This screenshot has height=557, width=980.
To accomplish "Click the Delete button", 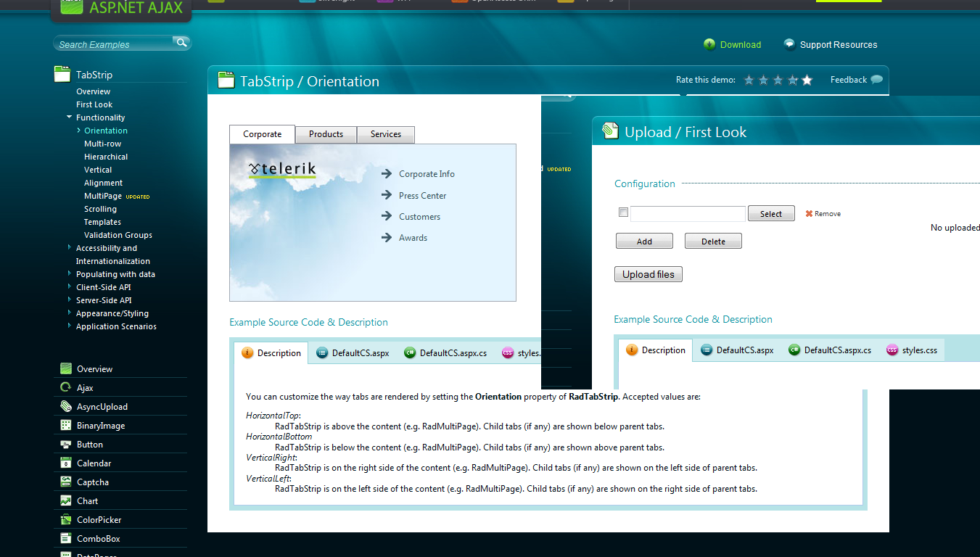I will pyautogui.click(x=713, y=241).
